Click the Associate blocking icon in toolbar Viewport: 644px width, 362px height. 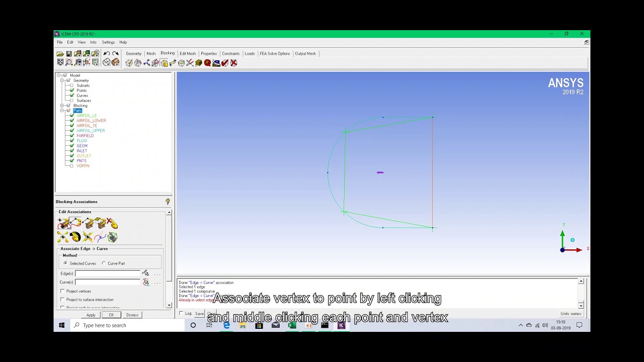coord(164,63)
